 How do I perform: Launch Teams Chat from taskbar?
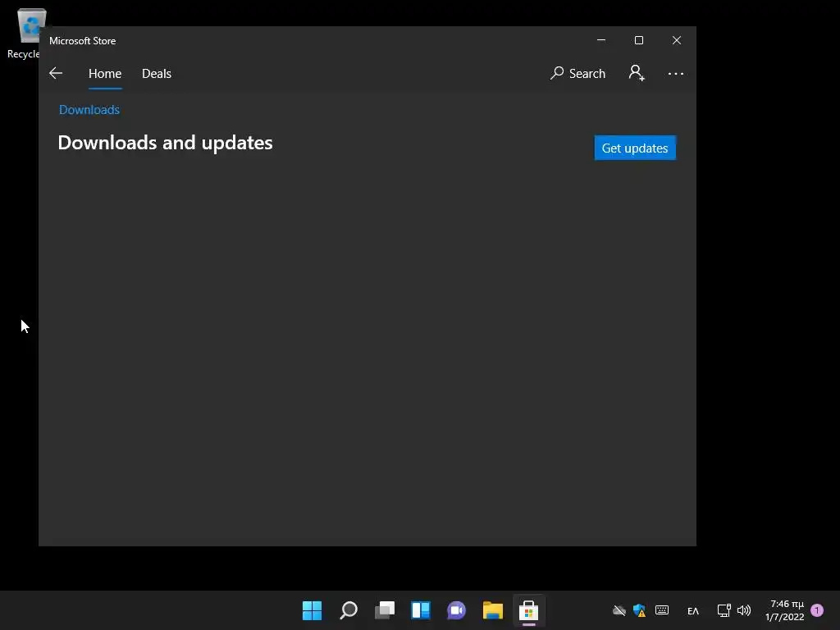coord(456,610)
